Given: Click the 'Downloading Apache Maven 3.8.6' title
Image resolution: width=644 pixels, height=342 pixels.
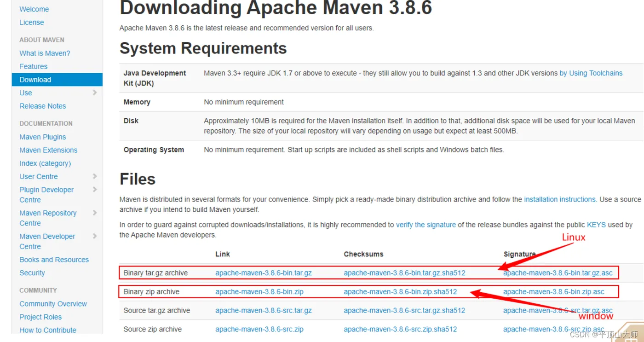Looking at the screenshot, I should (276, 8).
